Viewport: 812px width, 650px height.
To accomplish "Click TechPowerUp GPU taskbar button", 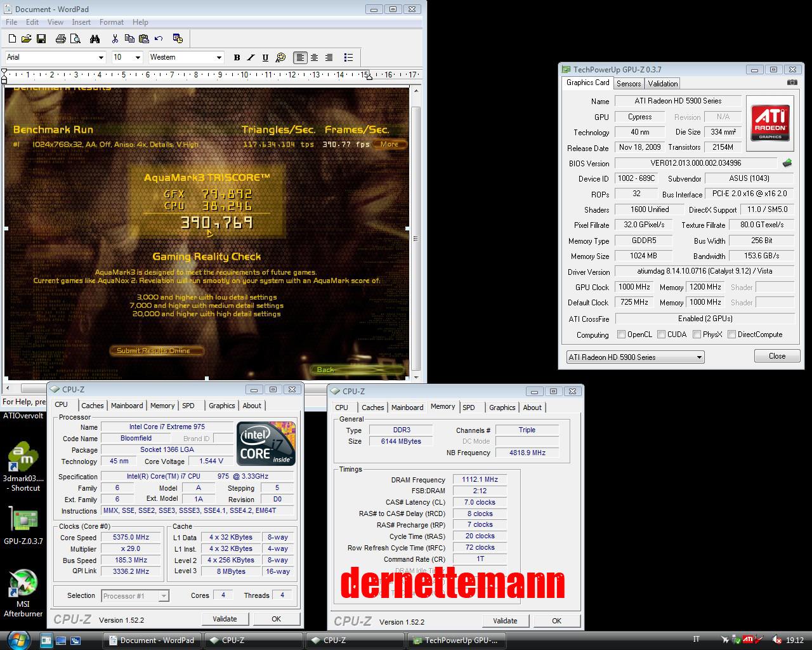I will coord(455,640).
